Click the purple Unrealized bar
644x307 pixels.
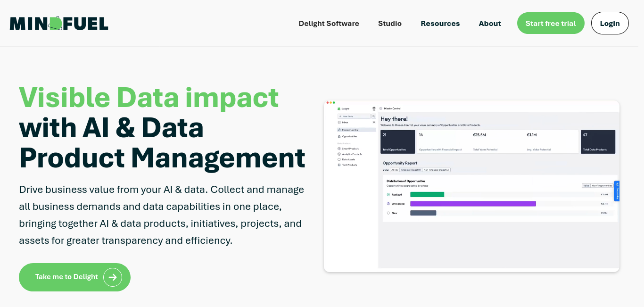473,204
